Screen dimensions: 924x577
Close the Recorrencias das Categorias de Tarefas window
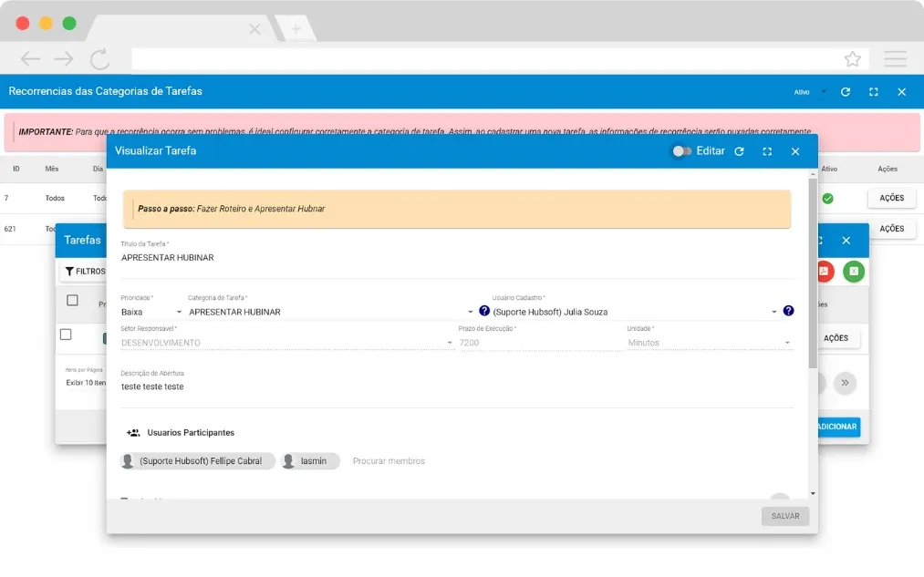coord(901,92)
